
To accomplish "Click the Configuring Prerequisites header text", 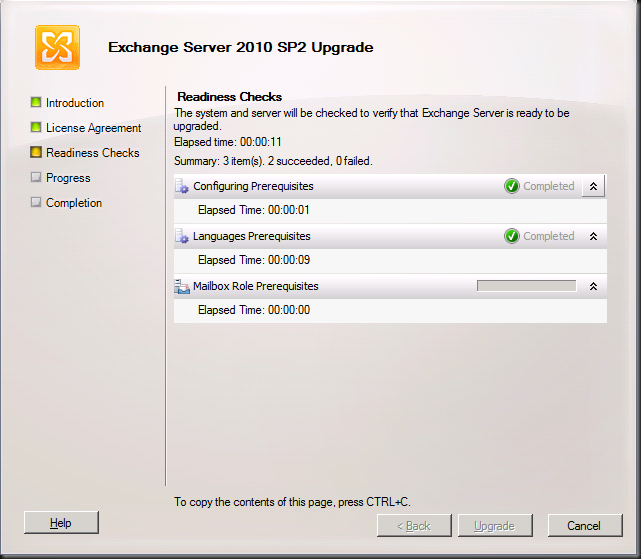I will (x=253, y=186).
